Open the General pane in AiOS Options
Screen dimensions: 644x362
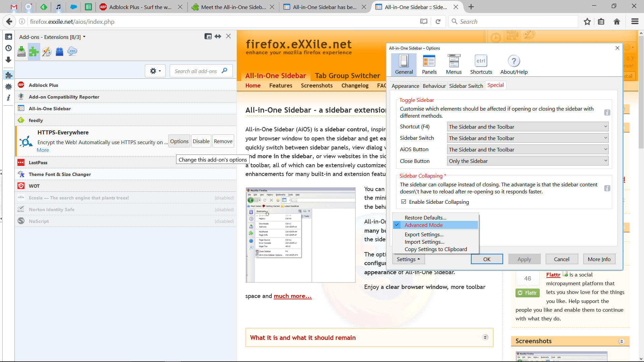point(404,65)
